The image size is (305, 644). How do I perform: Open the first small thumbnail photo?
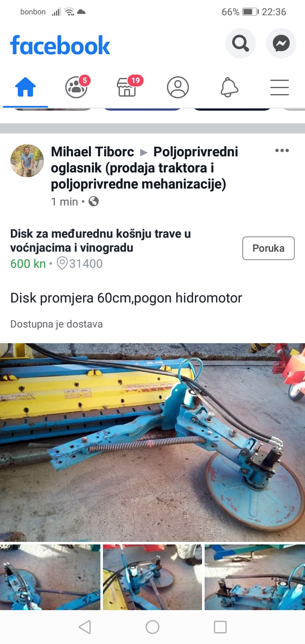click(x=50, y=577)
